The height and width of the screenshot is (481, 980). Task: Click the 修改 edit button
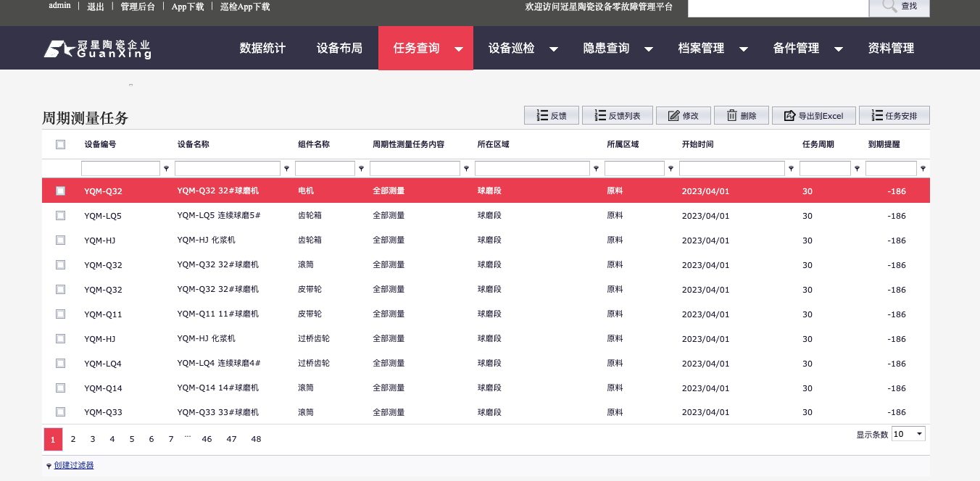pyautogui.click(x=684, y=115)
